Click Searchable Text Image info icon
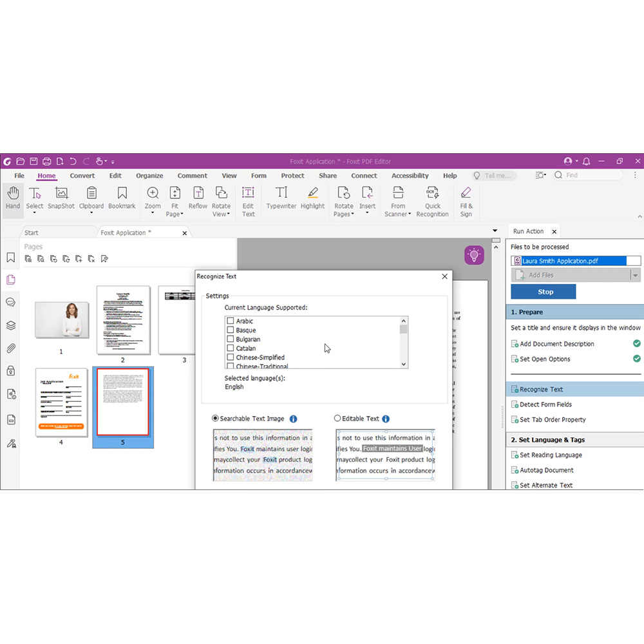644x644 pixels. point(293,419)
